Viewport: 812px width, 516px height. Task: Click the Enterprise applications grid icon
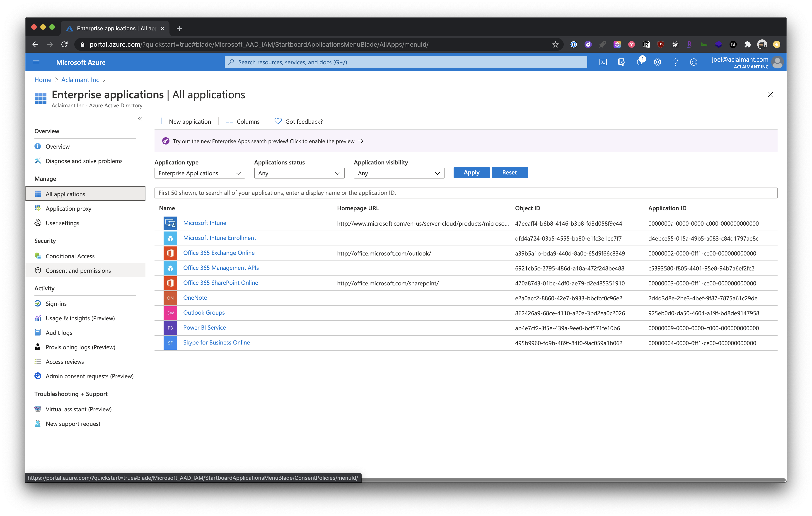[41, 98]
